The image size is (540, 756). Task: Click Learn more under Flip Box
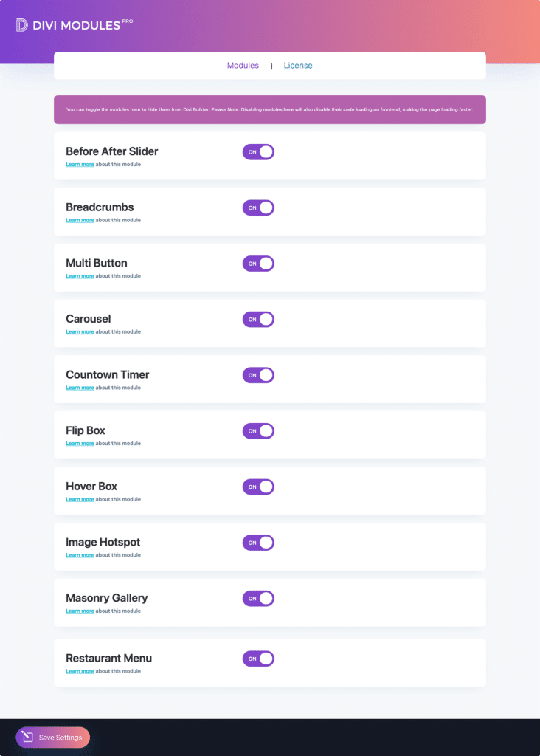[x=80, y=444]
